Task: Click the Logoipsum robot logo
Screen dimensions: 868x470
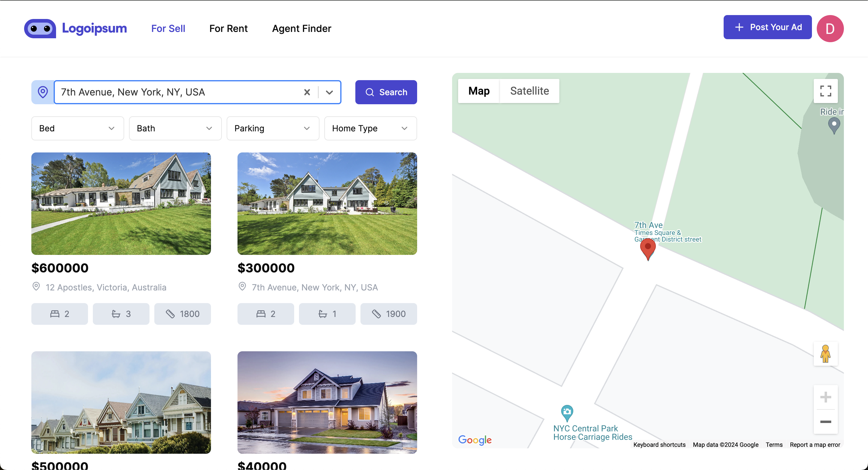Action: [39, 28]
